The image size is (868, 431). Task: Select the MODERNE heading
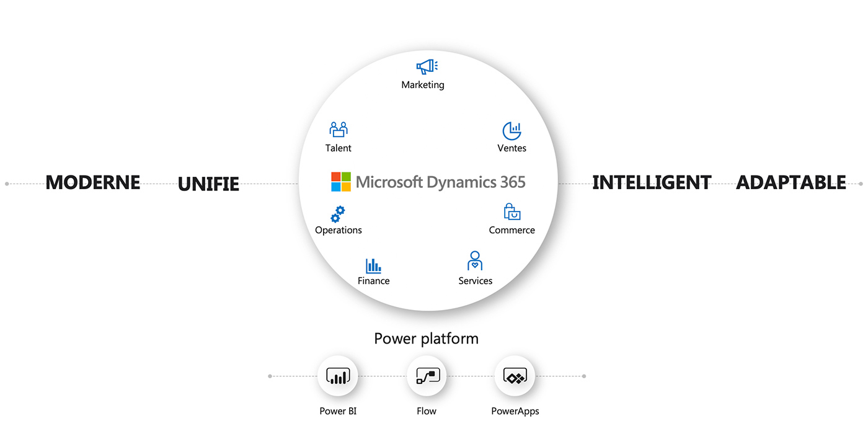[x=93, y=182]
